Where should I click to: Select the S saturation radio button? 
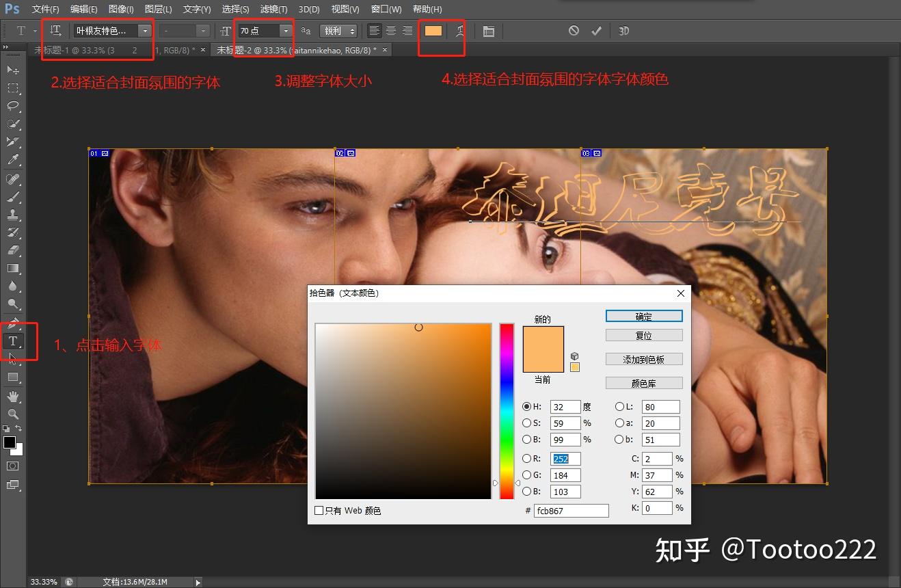coord(526,423)
